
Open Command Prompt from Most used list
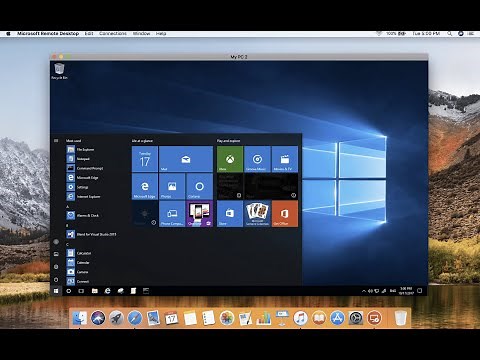click(85, 168)
